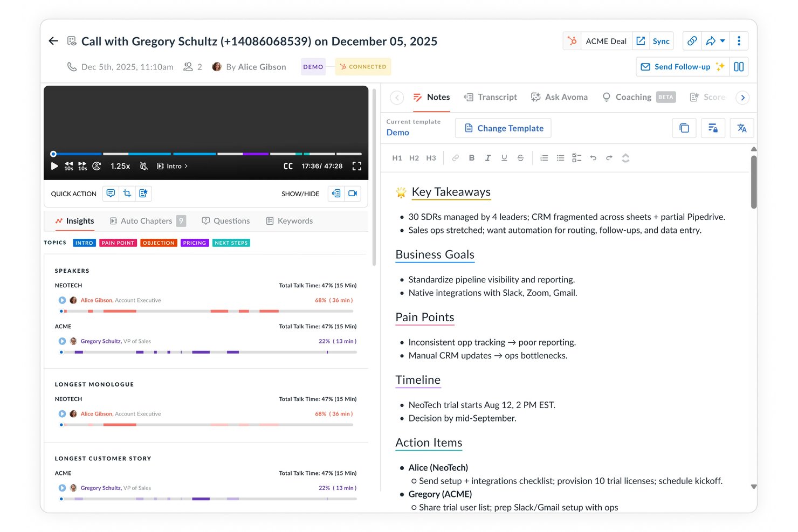Image resolution: width=798 pixels, height=532 pixels.
Task: Play the call recording
Action: pyautogui.click(x=54, y=166)
